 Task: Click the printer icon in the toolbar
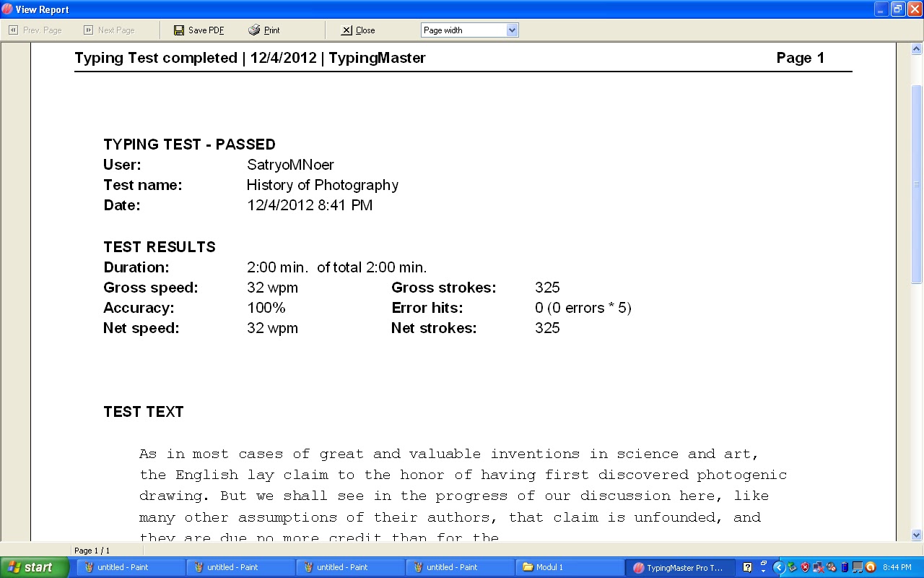(x=254, y=30)
